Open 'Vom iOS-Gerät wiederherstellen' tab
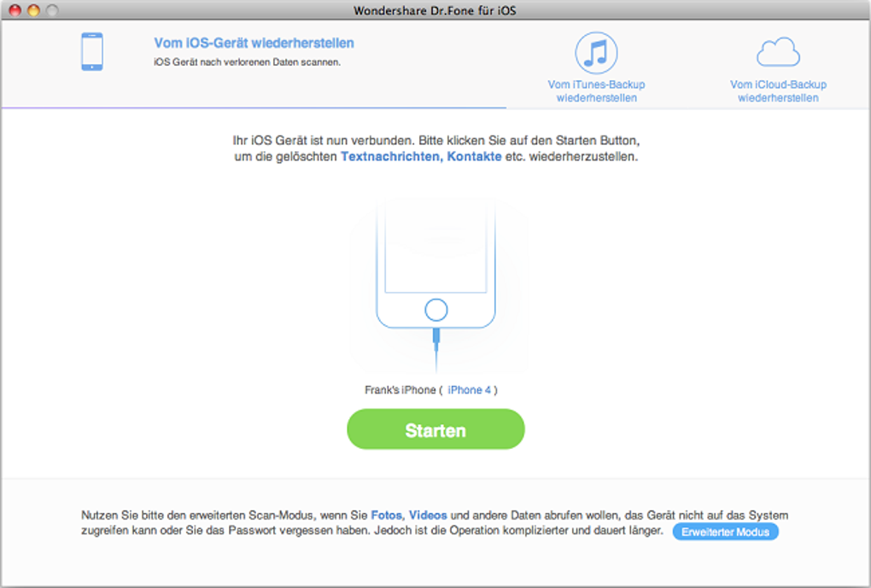 [x=254, y=44]
